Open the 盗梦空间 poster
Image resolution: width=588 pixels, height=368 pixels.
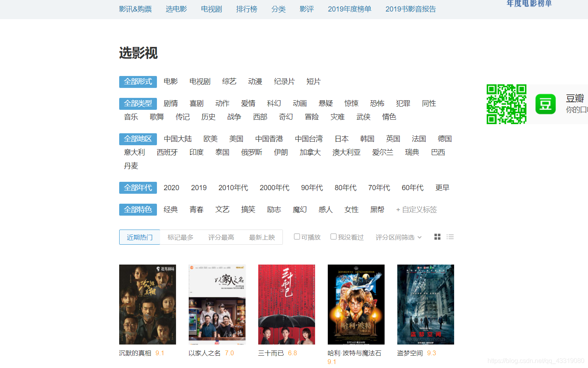(x=426, y=304)
